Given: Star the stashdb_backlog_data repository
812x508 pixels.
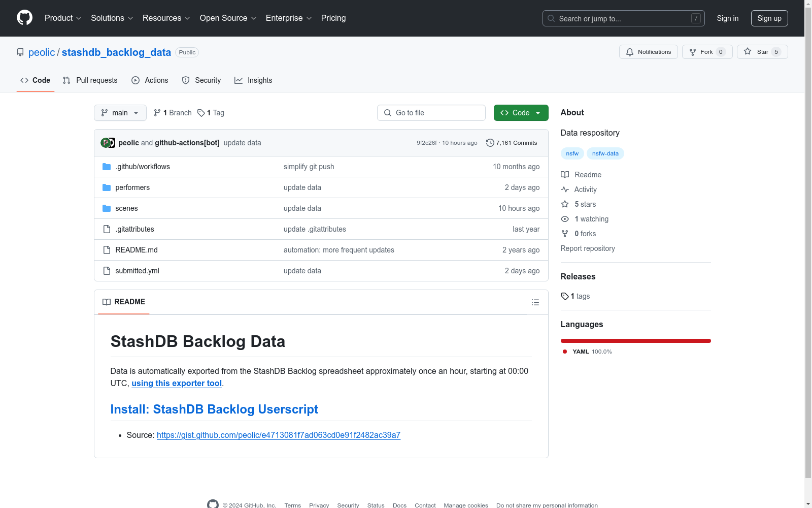Looking at the screenshot, I should click(x=762, y=52).
